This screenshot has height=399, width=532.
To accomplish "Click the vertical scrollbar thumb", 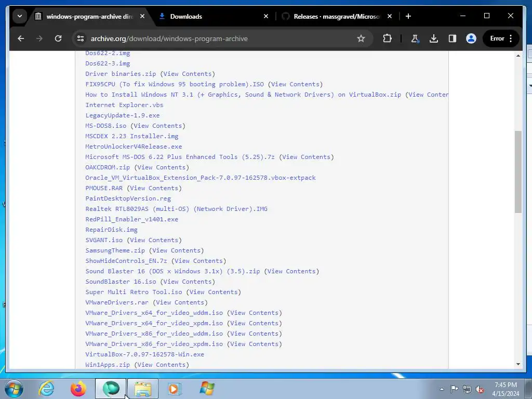I will click(518, 171).
